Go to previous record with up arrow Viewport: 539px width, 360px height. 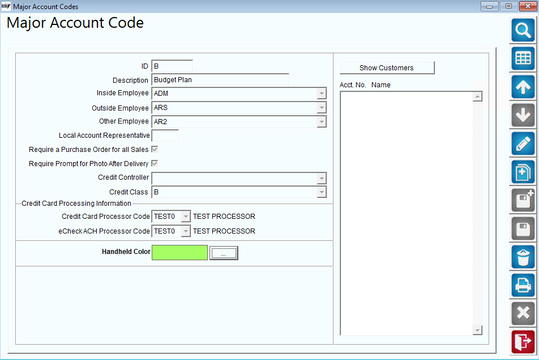[x=523, y=87]
